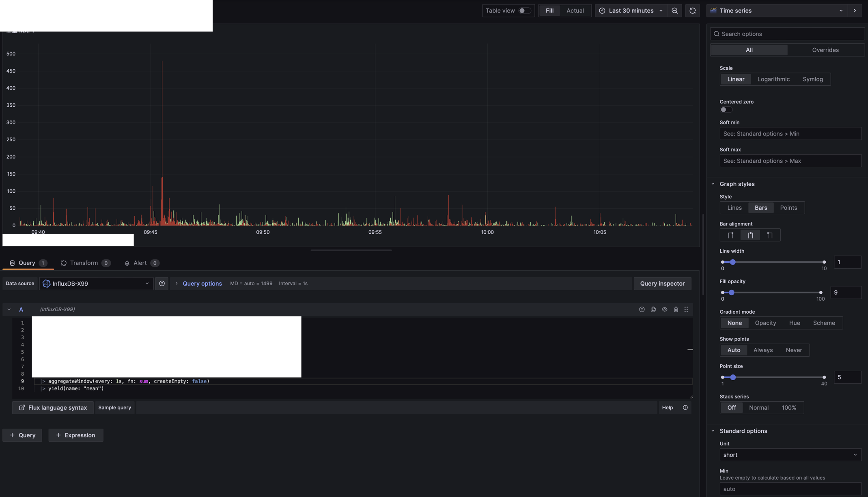Delete query A with the trash icon
Viewport: 868px width, 497px height.
676,309
